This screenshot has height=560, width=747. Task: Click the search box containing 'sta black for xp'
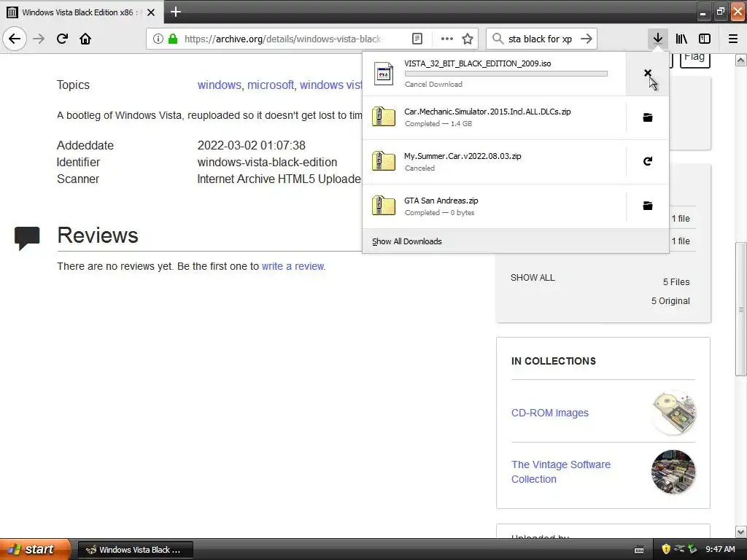[541, 39]
